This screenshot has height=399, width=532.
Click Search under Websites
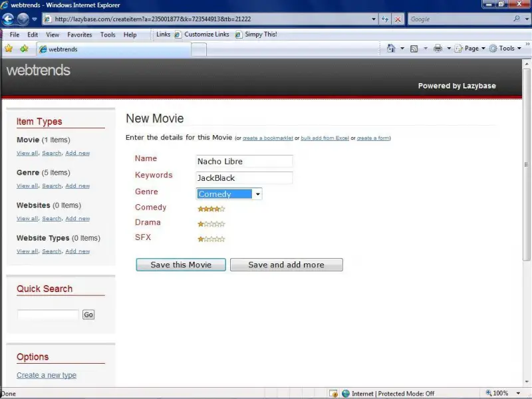pos(52,219)
